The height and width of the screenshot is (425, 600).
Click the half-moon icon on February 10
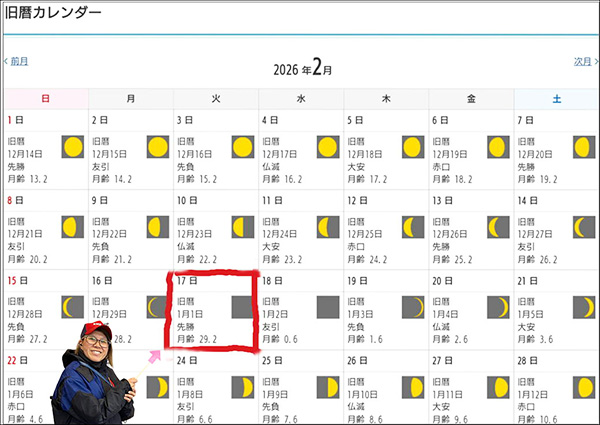click(x=243, y=227)
